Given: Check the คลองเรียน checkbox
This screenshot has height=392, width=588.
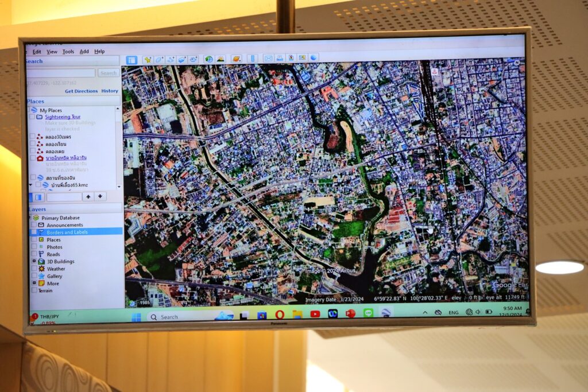Looking at the screenshot, I should pos(33,144).
